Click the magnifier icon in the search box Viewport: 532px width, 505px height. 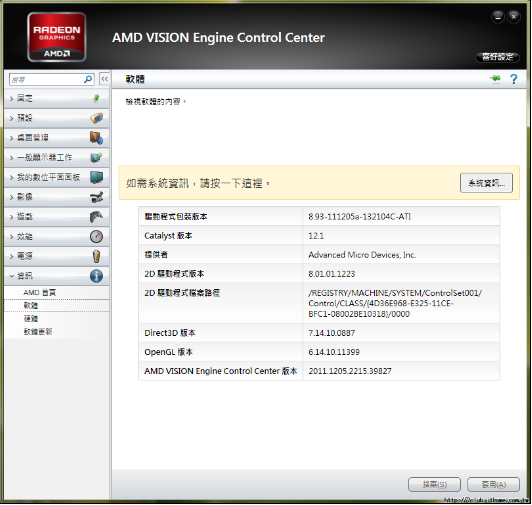coord(88,79)
